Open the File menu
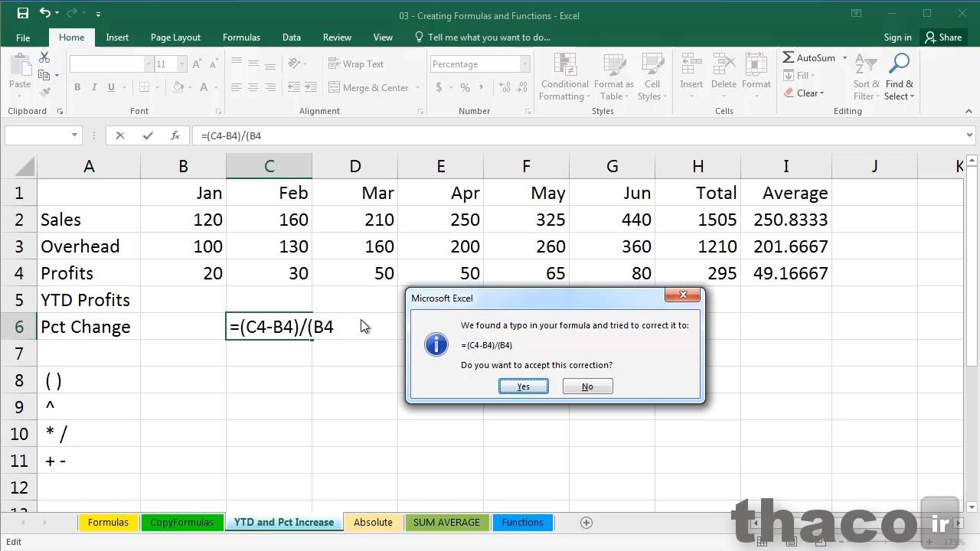 23,37
